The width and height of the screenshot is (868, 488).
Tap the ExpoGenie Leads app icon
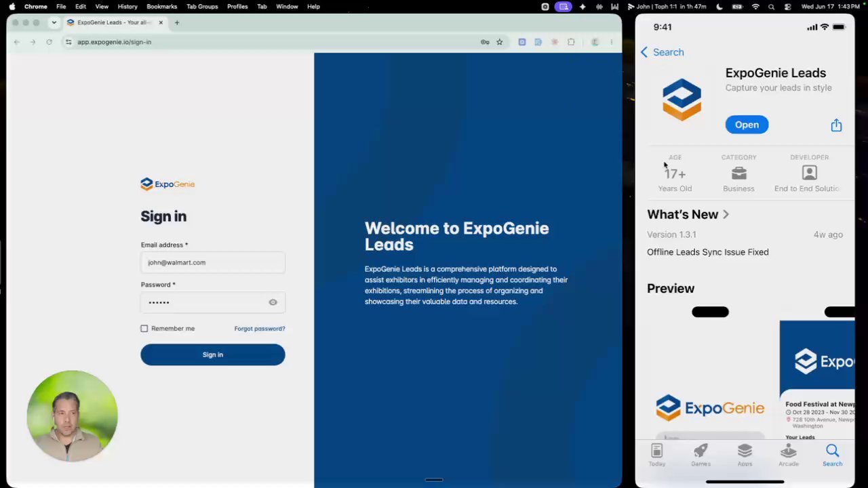pos(682,100)
